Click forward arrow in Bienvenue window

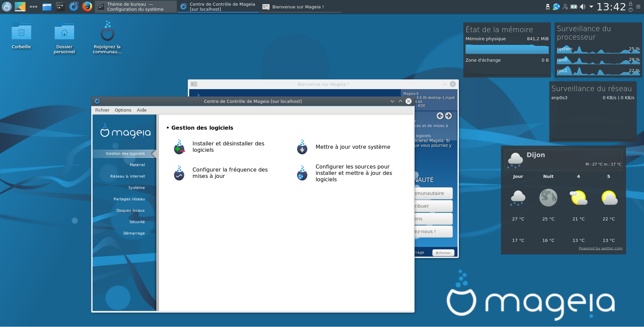(448, 116)
